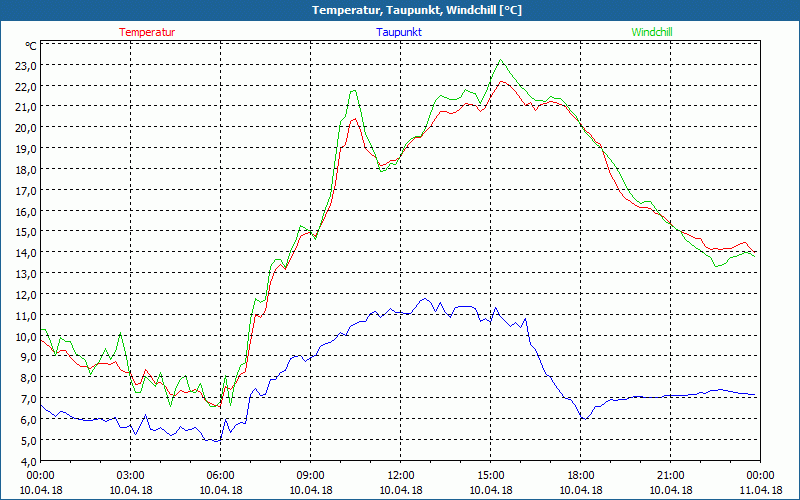Click the 03:00 time axis label
The height and width of the screenshot is (500, 800).
(x=131, y=476)
